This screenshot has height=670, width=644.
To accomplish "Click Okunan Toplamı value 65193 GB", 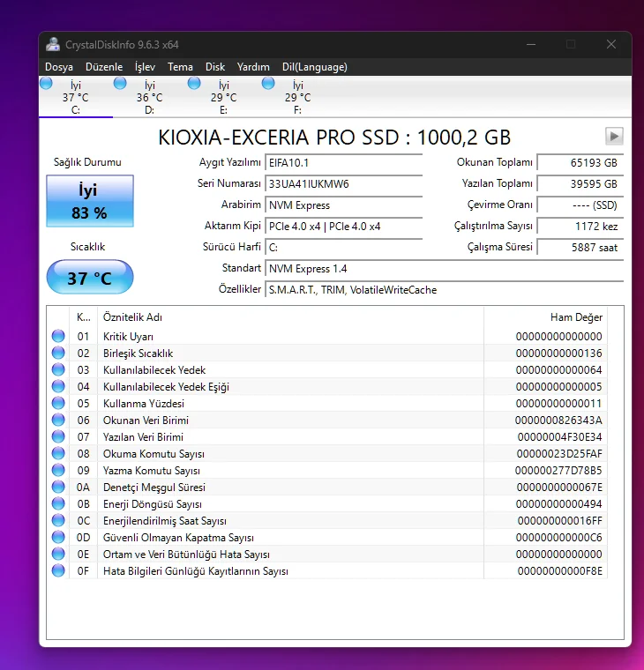I will (x=580, y=163).
